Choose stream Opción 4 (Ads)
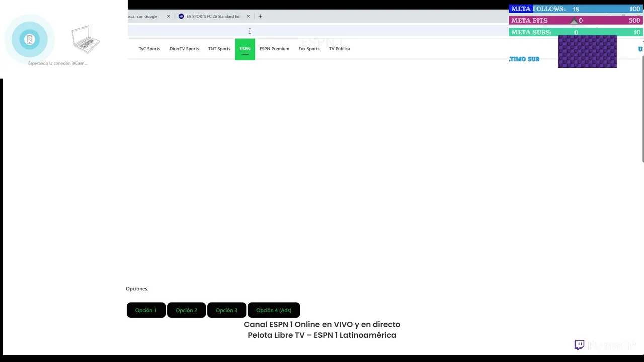Image resolution: width=644 pixels, height=362 pixels. coord(274,310)
